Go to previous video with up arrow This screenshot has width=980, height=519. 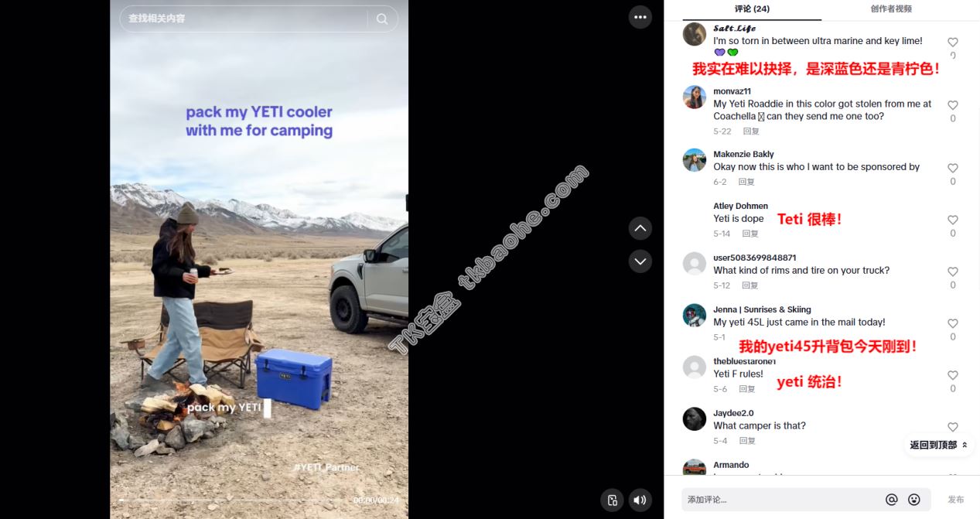coord(640,228)
